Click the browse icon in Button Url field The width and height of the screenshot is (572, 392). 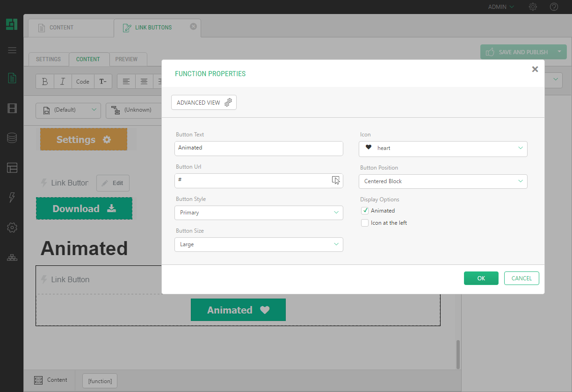tap(336, 180)
